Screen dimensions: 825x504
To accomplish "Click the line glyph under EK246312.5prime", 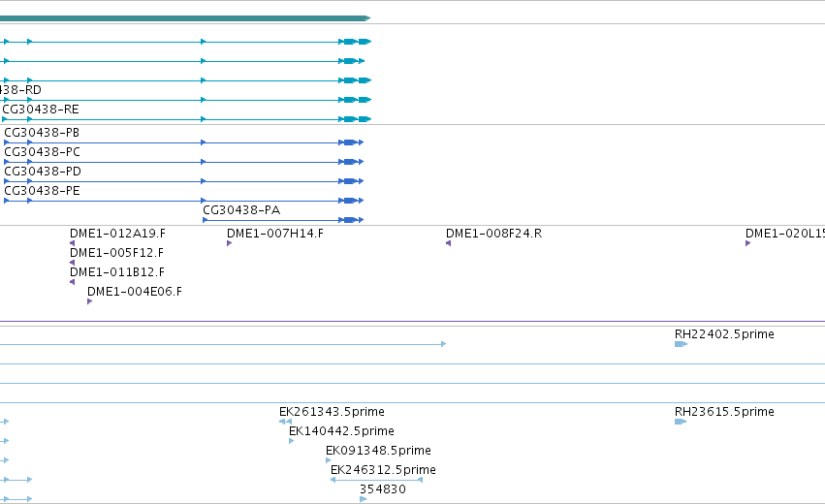I will [x=377, y=480].
